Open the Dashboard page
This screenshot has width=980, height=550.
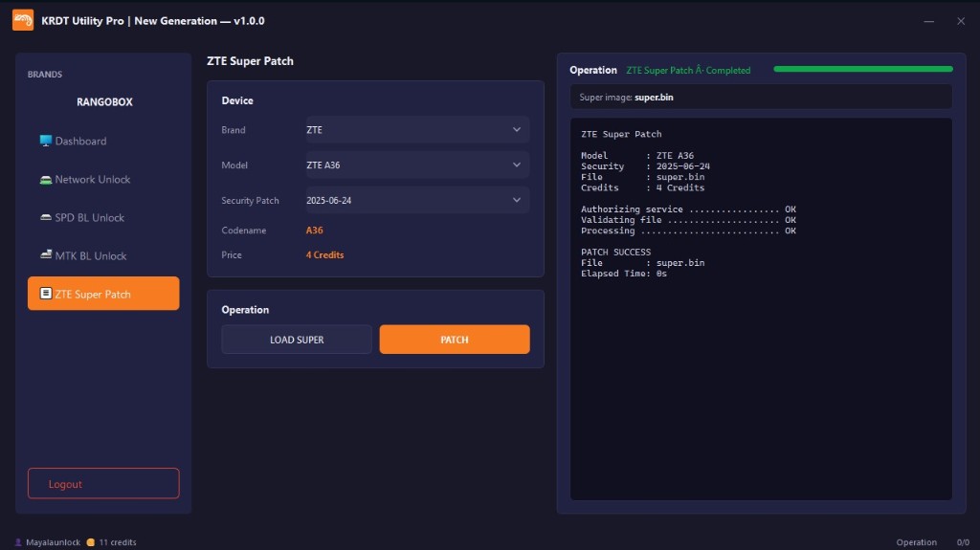pyautogui.click(x=103, y=142)
